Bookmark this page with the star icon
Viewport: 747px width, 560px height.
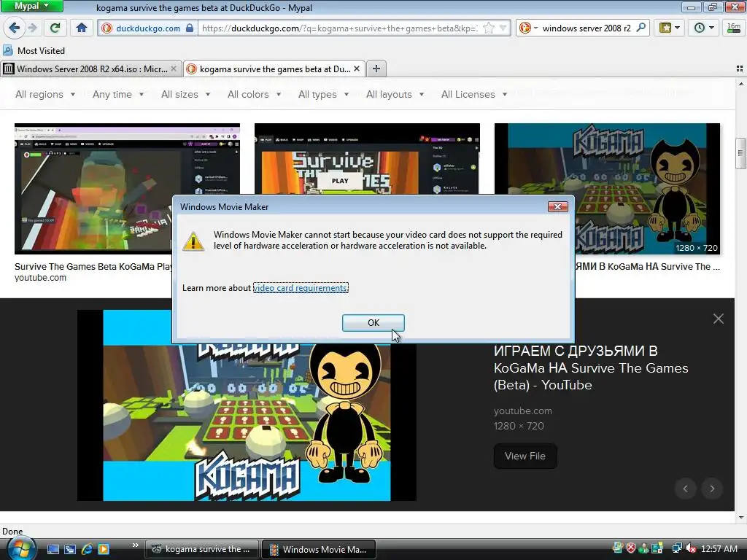pyautogui.click(x=488, y=28)
